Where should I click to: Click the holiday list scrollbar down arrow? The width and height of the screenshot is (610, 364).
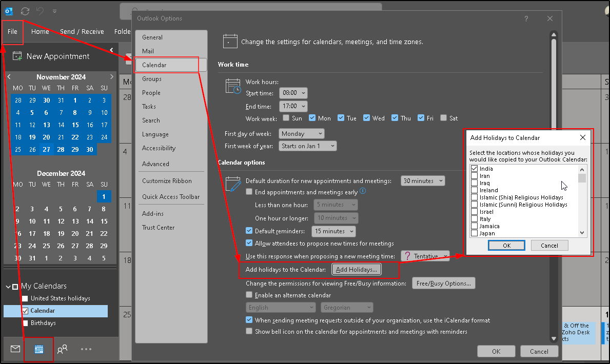(582, 233)
